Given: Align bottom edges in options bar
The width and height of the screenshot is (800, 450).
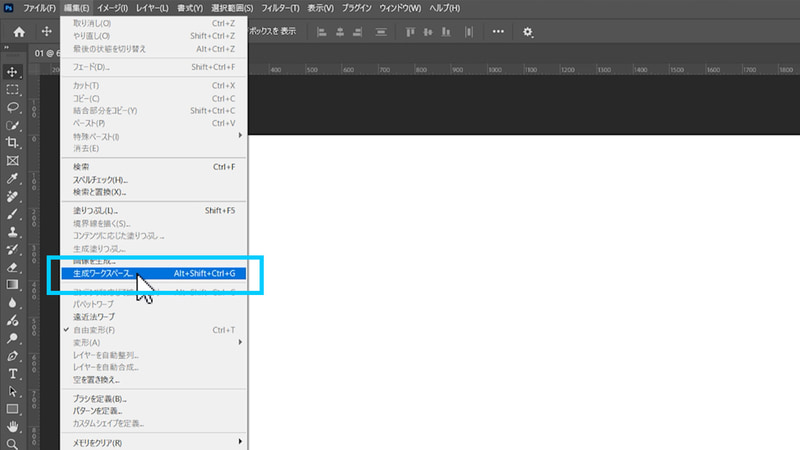Looking at the screenshot, I should click(x=446, y=32).
